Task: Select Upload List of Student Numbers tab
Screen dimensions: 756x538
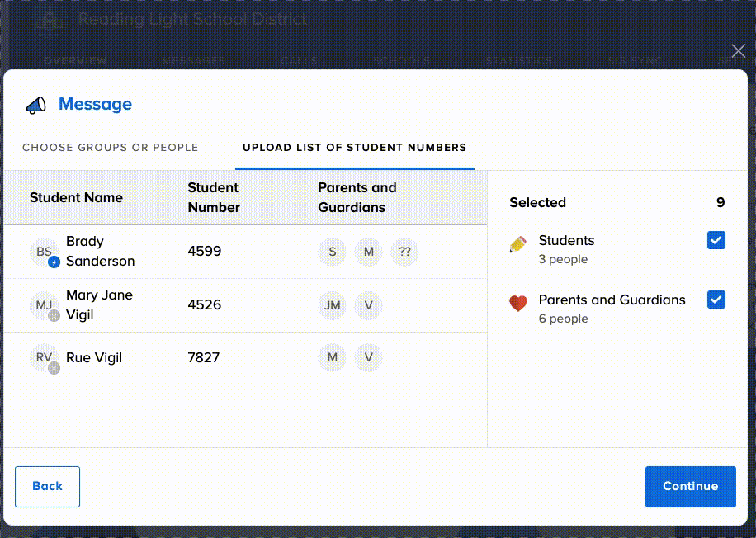Action: pos(354,148)
